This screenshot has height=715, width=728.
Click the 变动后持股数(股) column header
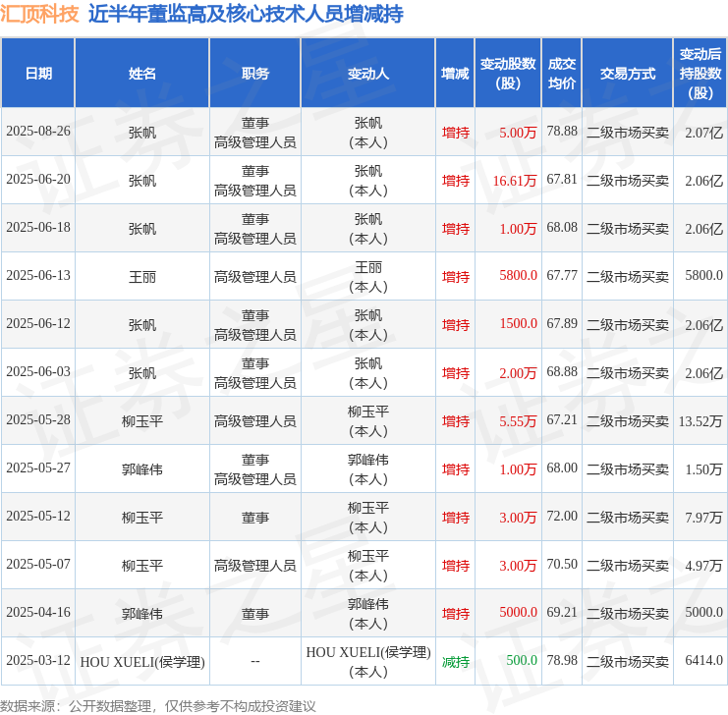700,74
